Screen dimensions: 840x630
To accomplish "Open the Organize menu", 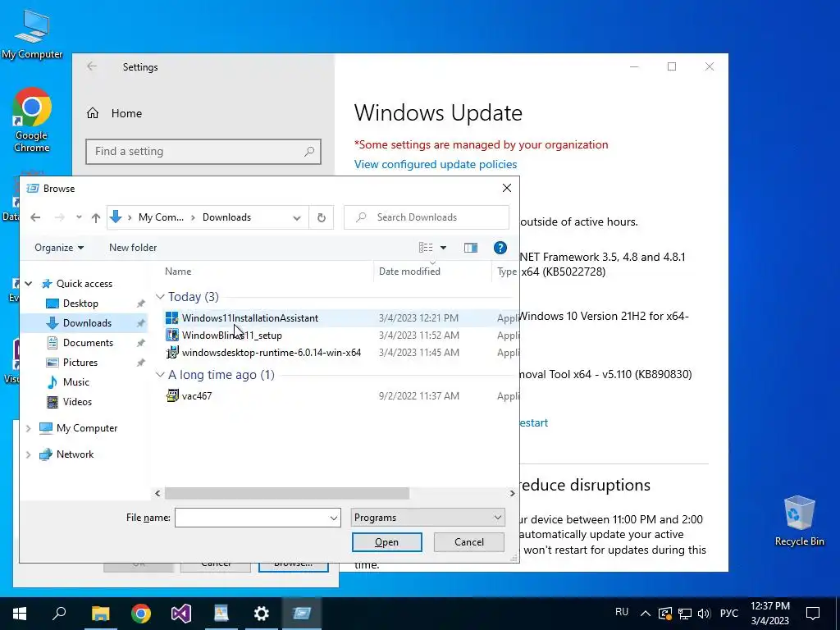I will (x=59, y=248).
